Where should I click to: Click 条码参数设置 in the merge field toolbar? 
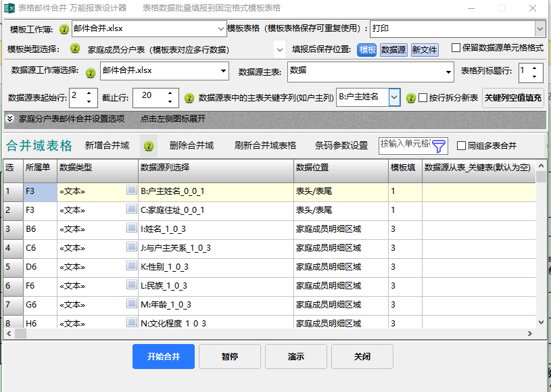[x=341, y=146]
